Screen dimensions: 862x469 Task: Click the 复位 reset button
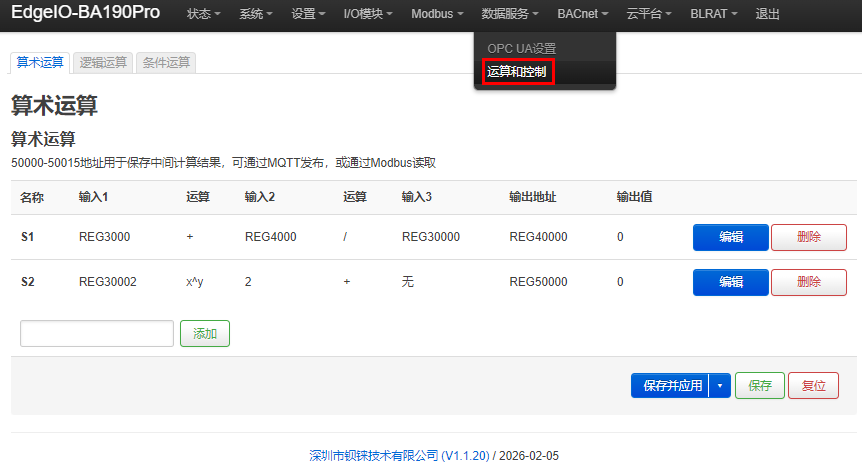pyautogui.click(x=814, y=385)
